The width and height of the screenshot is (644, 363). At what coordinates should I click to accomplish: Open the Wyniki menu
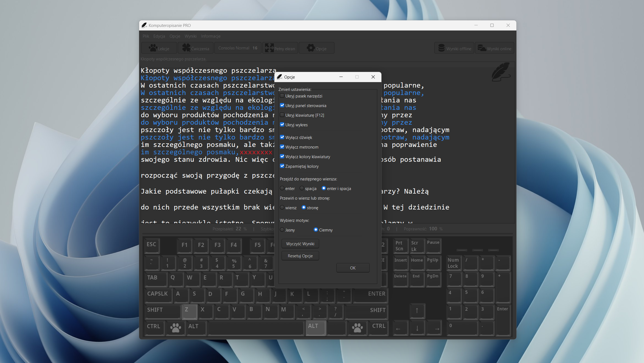(x=190, y=36)
